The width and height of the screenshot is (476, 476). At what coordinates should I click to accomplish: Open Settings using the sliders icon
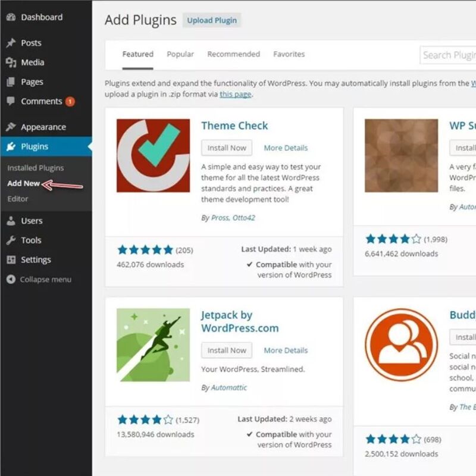[x=11, y=259]
